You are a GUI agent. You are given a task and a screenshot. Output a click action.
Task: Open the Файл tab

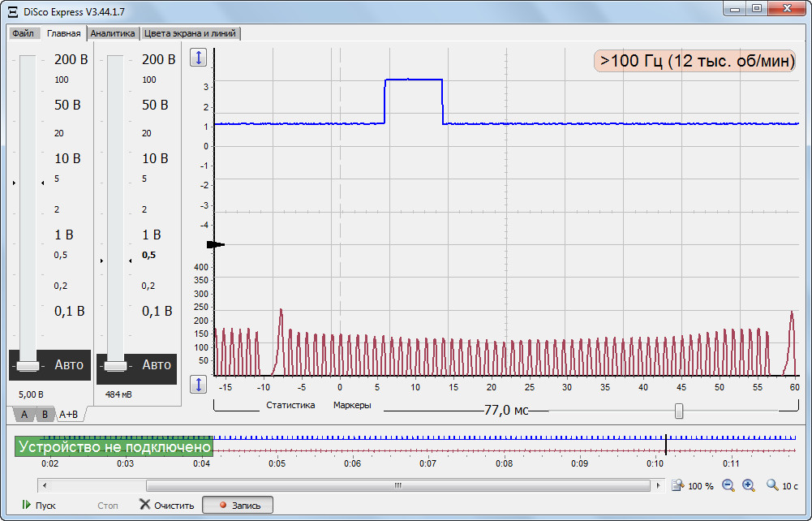[x=23, y=33]
